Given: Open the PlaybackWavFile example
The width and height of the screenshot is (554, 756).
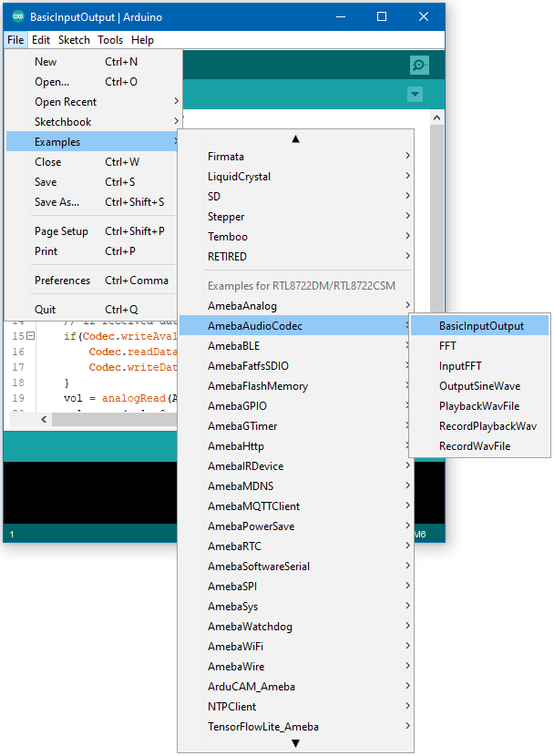Looking at the screenshot, I should [479, 406].
